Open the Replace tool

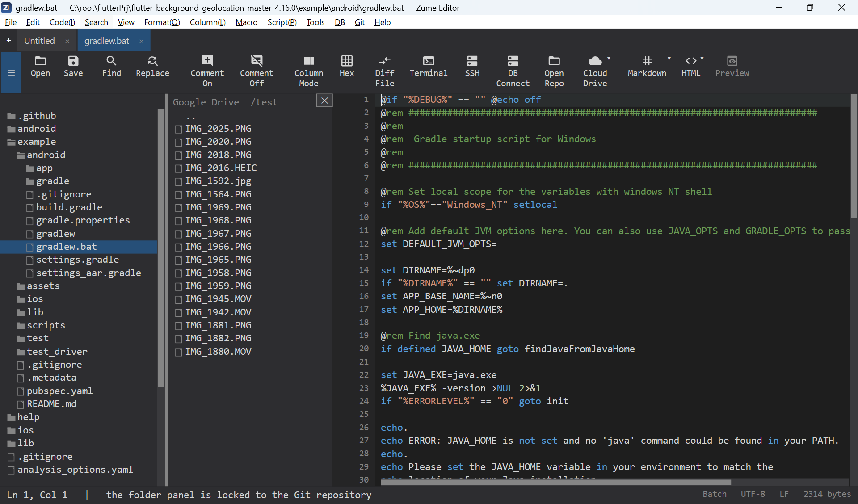click(152, 67)
